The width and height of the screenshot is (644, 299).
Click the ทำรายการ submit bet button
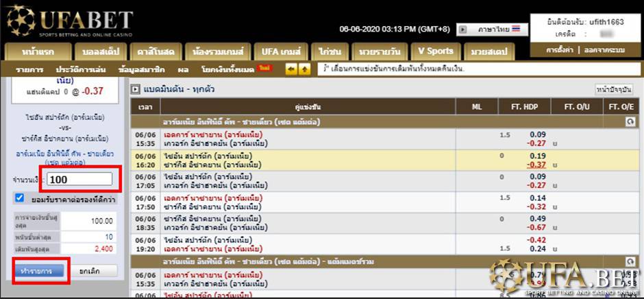40,271
